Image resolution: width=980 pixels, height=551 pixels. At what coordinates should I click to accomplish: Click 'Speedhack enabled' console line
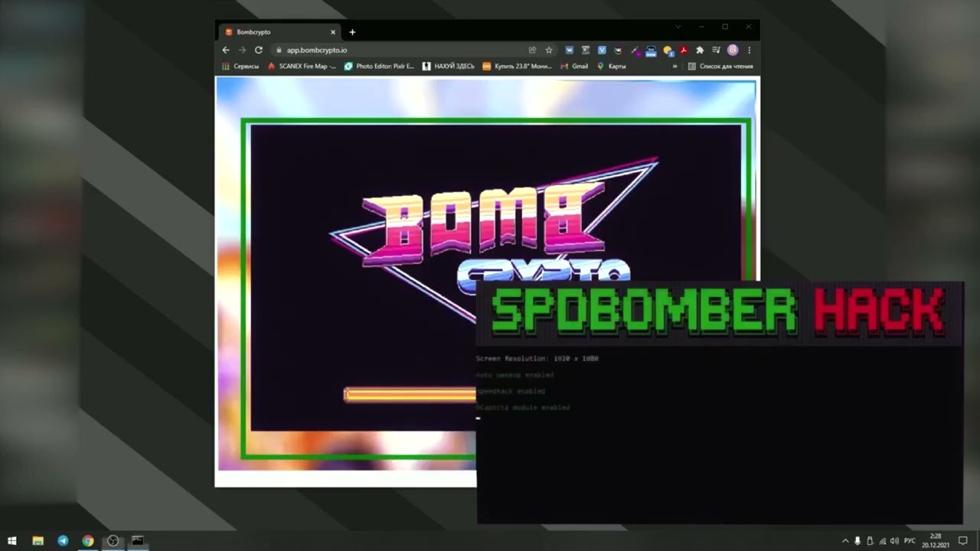(511, 391)
